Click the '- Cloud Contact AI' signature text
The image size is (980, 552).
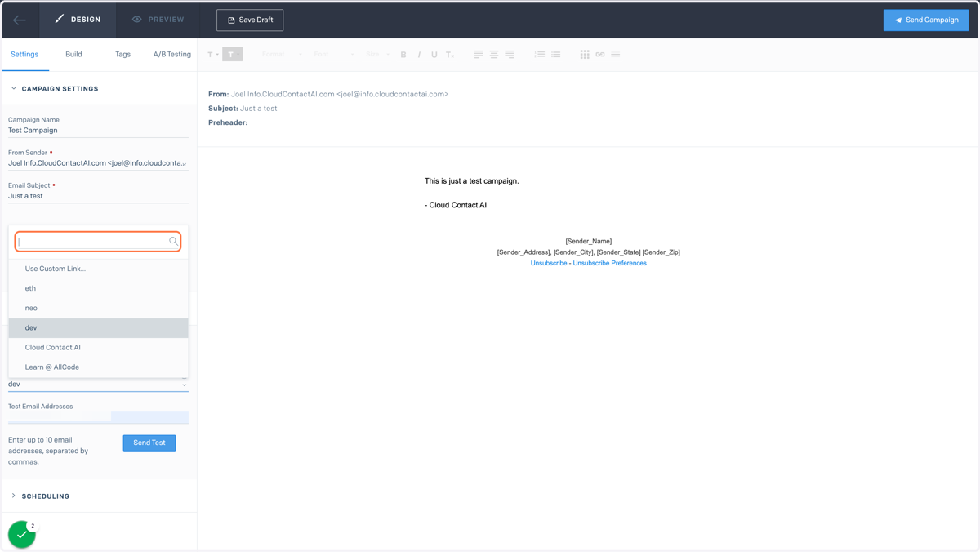456,206
